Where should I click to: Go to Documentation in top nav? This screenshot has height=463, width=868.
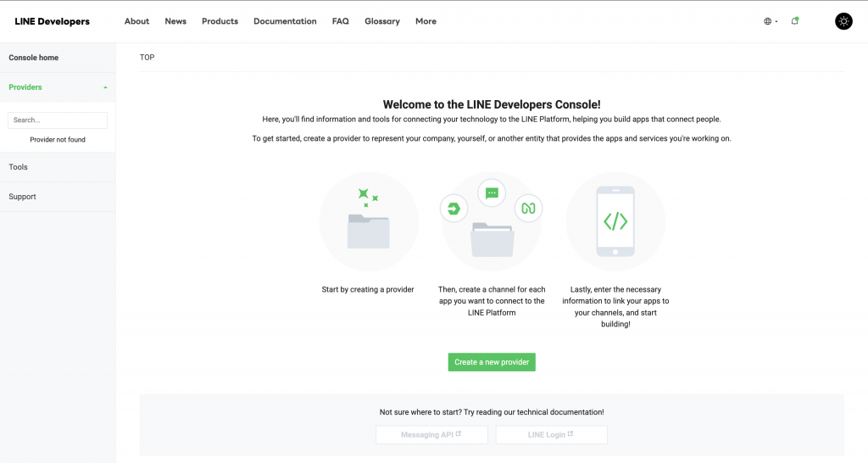click(285, 21)
